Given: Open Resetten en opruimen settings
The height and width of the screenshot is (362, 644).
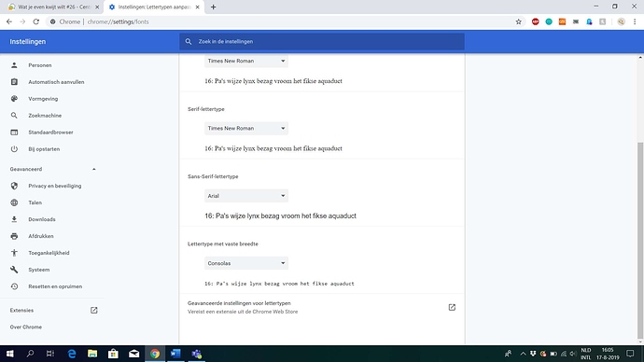Looking at the screenshot, I should pyautogui.click(x=55, y=286).
